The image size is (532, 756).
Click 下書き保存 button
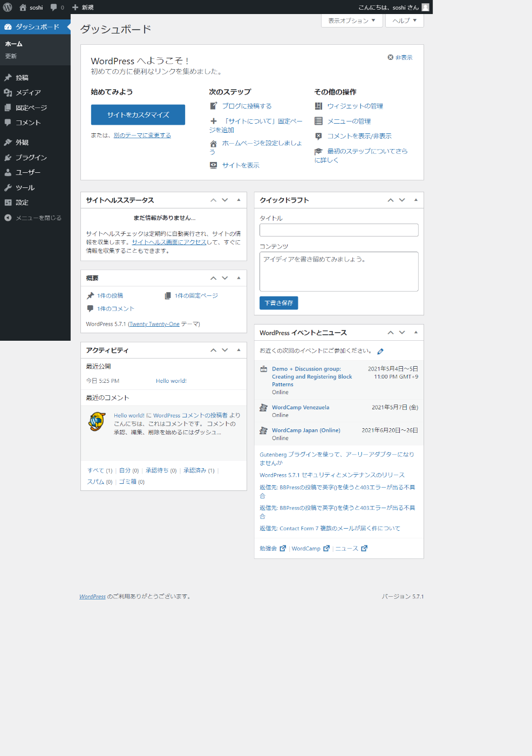278,303
